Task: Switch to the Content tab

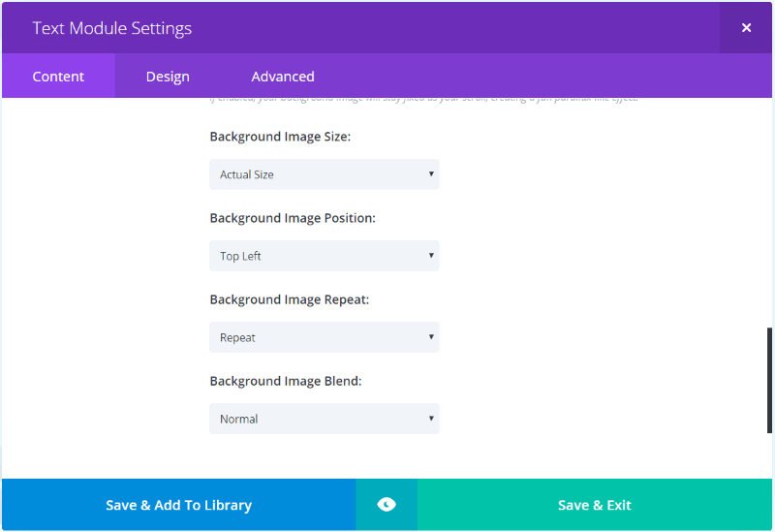Action: pos(58,77)
